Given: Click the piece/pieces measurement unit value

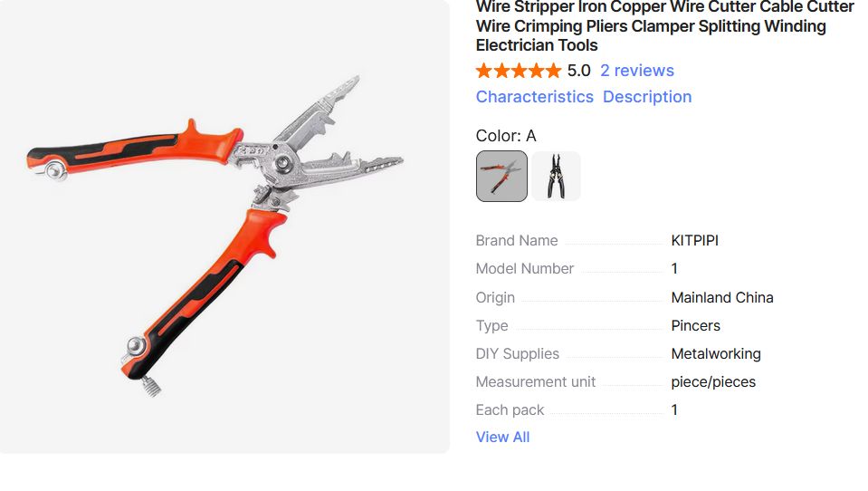Looking at the screenshot, I should coord(713,381).
